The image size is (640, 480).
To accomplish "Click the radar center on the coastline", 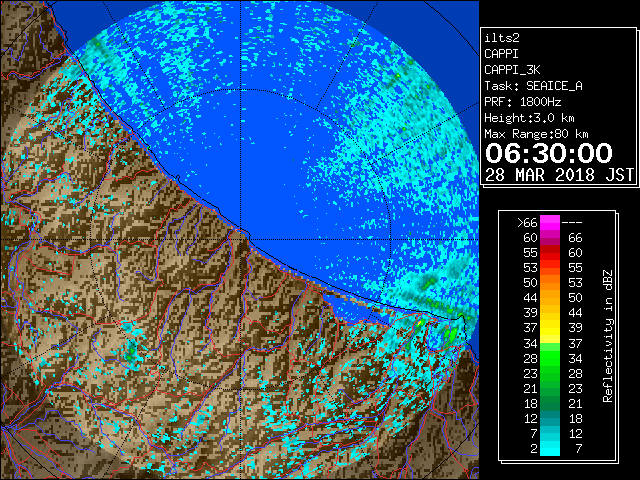I will point(240,239).
